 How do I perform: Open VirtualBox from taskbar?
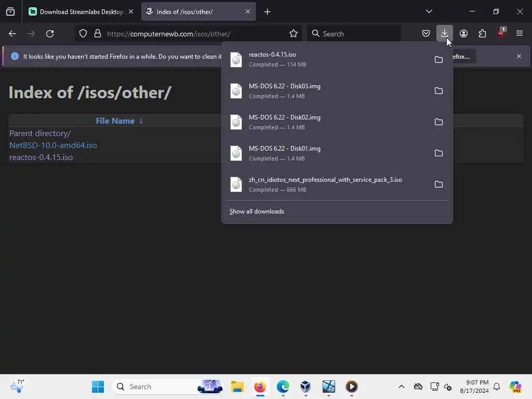305,387
